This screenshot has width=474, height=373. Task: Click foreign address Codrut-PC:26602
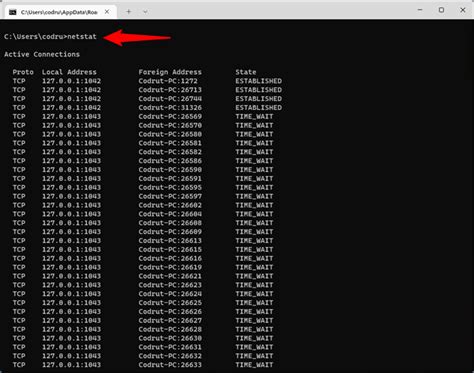(x=170, y=205)
